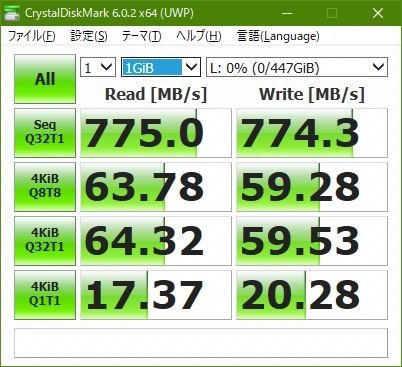Click the Read [MB/s] column header
Image resolution: width=402 pixels, height=367 pixels.
[x=156, y=94]
